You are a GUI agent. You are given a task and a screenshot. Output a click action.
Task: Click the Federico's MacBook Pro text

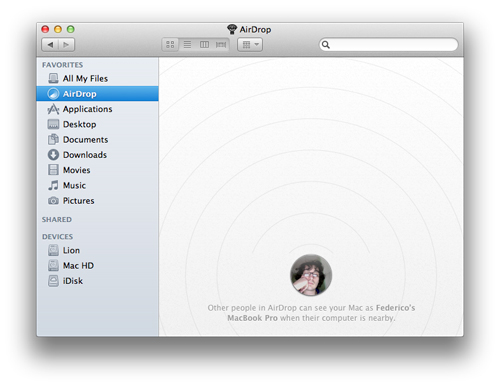(x=321, y=313)
